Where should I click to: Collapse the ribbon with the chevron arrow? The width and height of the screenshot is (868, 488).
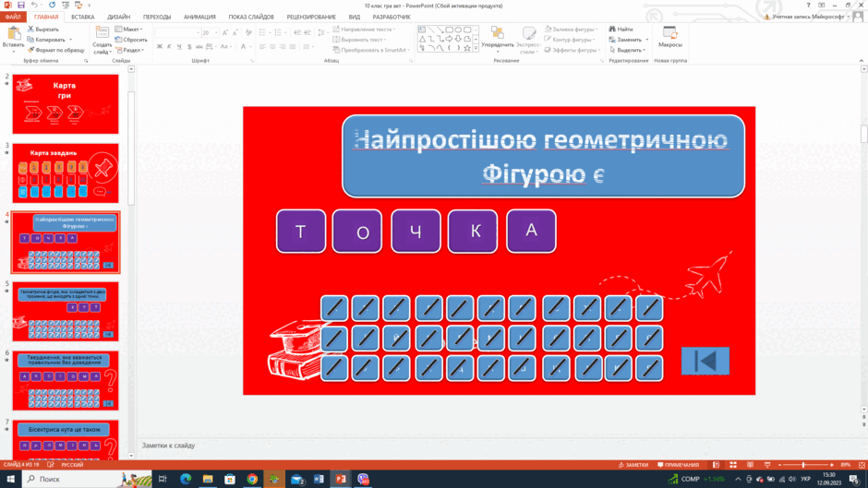coord(862,60)
